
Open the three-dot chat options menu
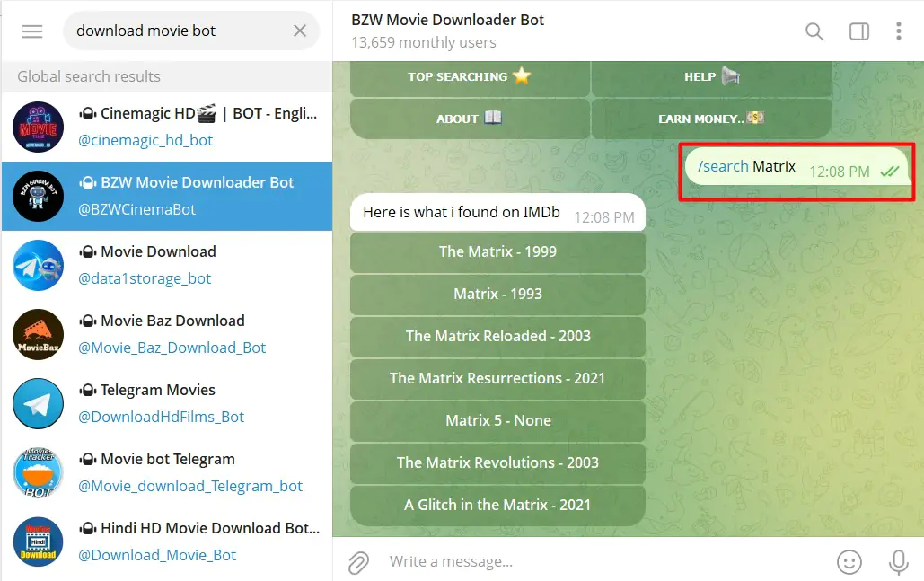point(899,31)
